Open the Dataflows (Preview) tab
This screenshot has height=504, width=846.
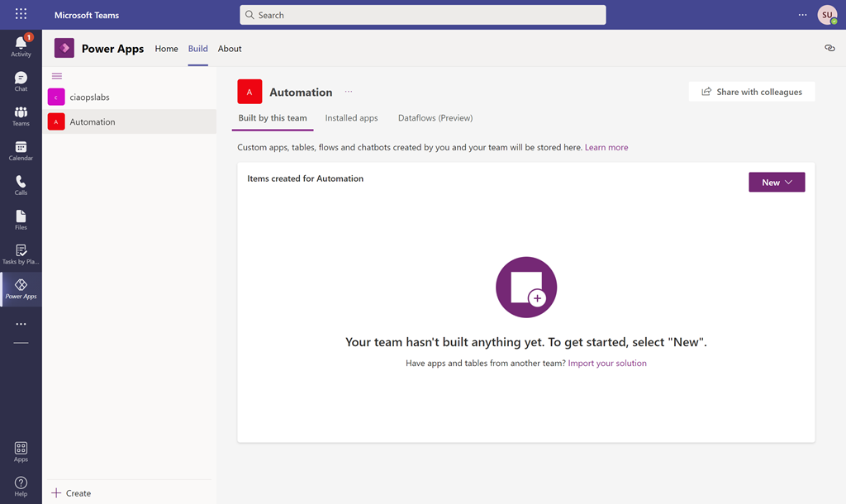435,118
